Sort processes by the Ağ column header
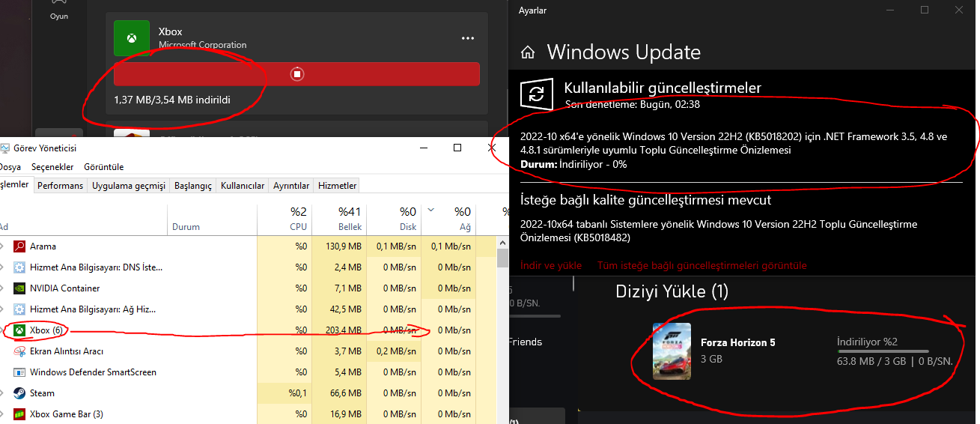This screenshot has width=980, height=424. pyautogui.click(x=448, y=219)
